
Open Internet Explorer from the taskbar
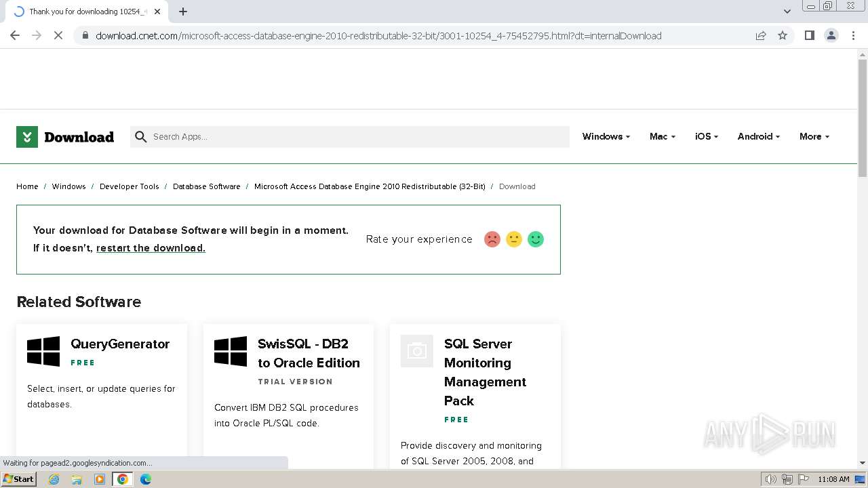(x=54, y=479)
